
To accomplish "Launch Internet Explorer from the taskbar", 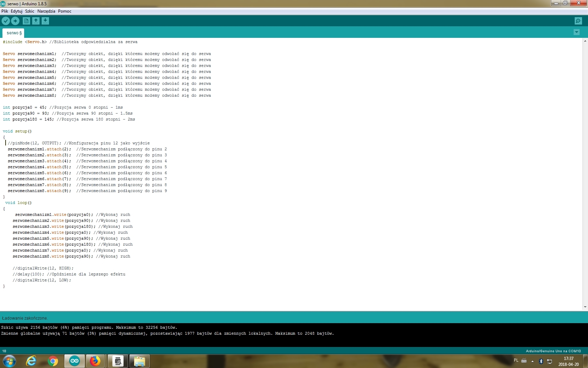I will tap(31, 361).
